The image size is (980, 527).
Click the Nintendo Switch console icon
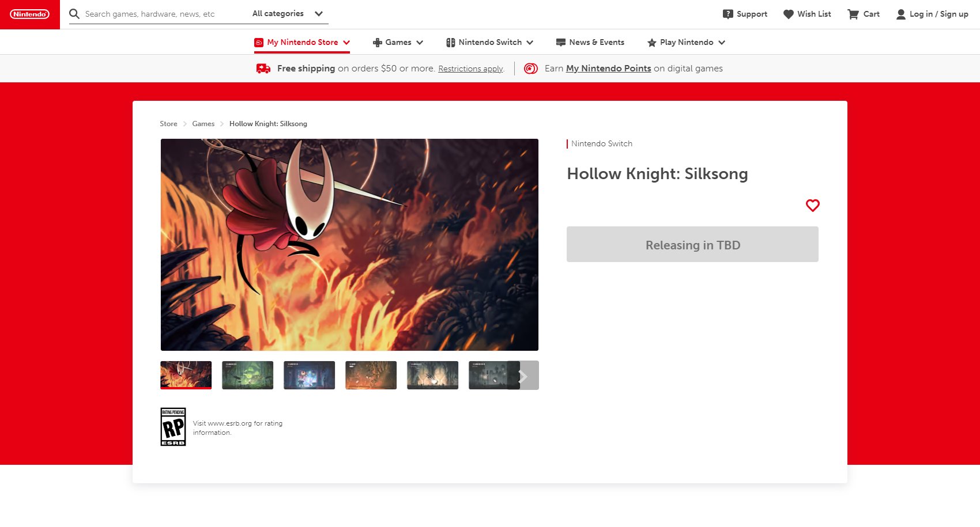coord(451,43)
